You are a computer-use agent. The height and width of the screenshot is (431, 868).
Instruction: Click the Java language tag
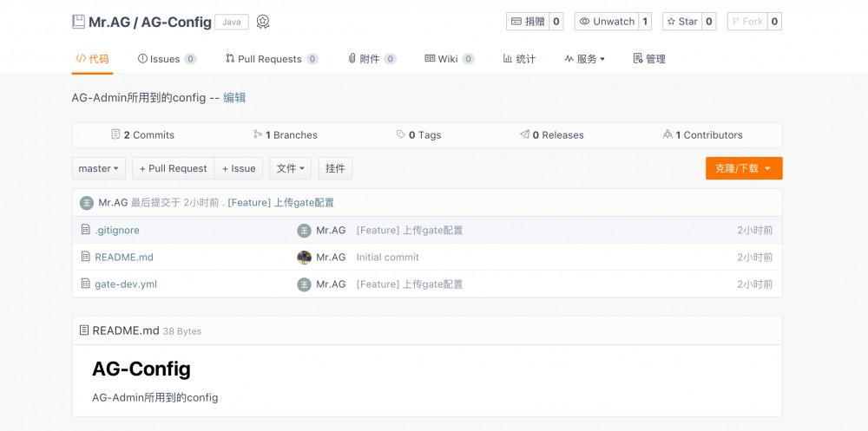[x=232, y=23]
